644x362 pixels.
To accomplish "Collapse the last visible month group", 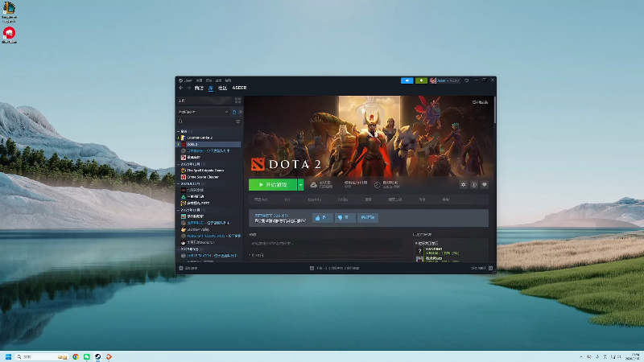I will tap(178, 249).
